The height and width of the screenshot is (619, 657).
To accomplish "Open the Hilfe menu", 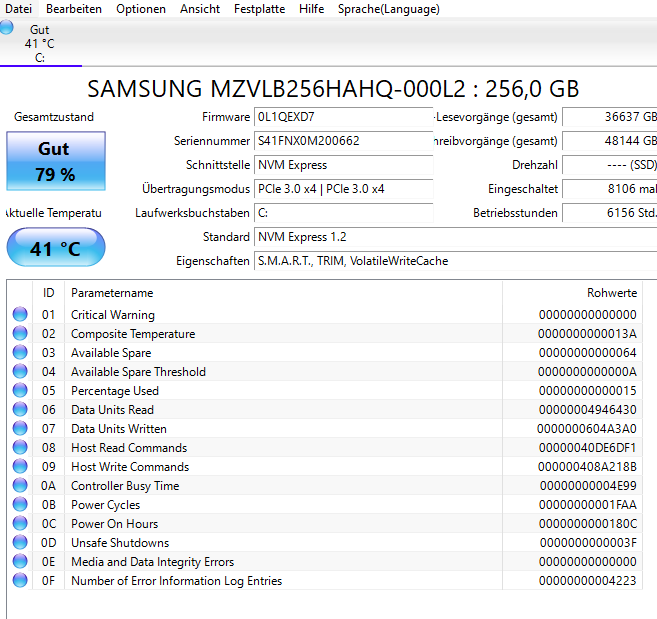I will [311, 9].
